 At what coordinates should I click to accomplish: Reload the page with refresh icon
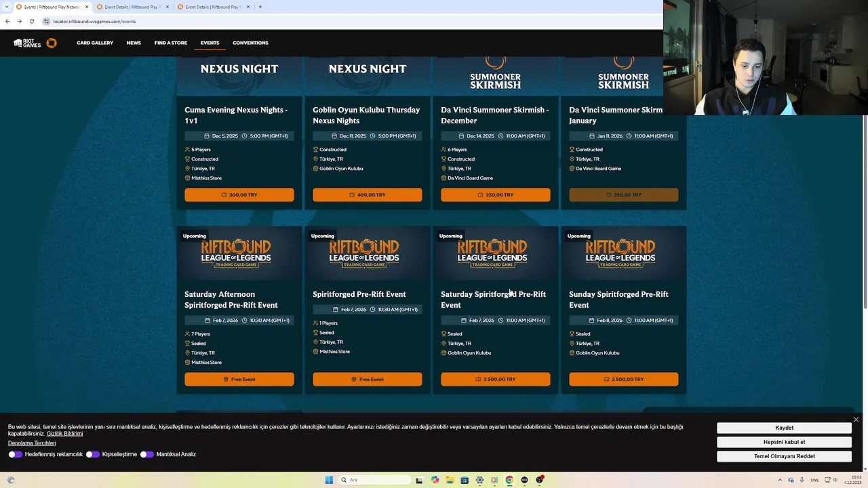[x=31, y=21]
